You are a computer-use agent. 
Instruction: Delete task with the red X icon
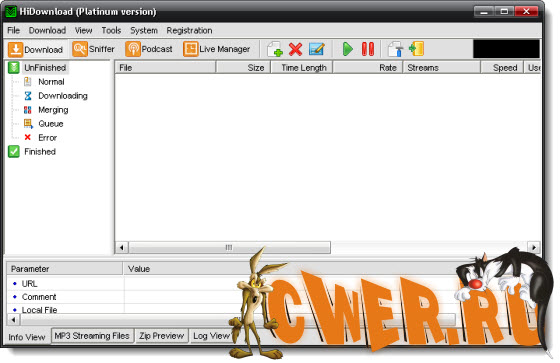point(295,49)
